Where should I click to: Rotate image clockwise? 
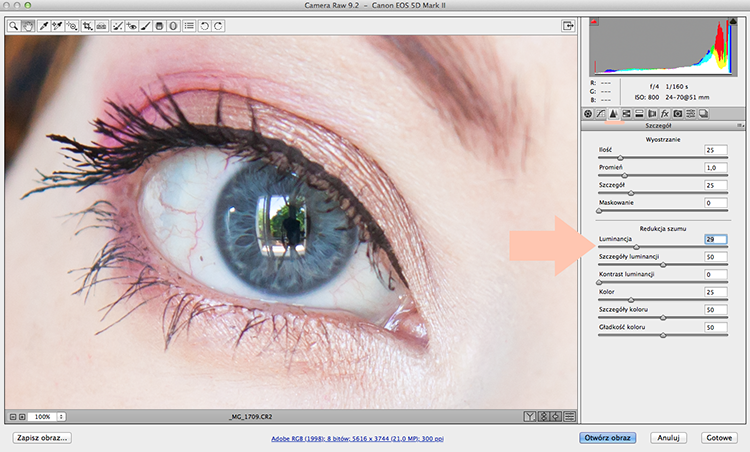tap(218, 26)
